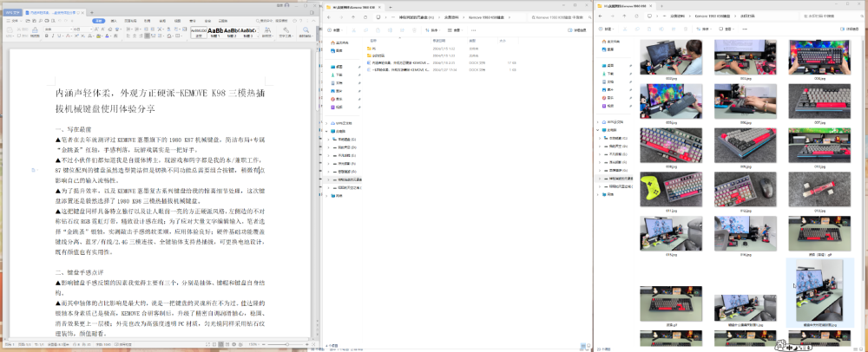Click the yellow text highlight icon
The image size is (868, 352).
(99, 36)
